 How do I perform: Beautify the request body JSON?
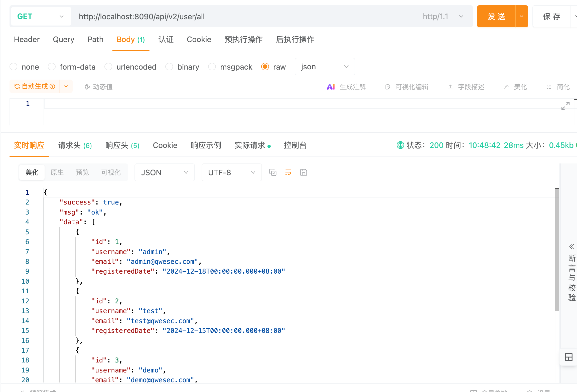pyautogui.click(x=515, y=87)
